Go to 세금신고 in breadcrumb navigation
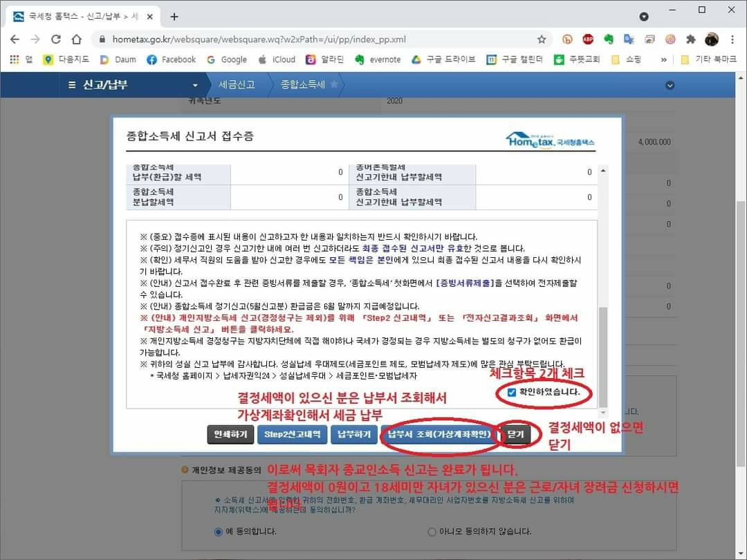This screenshot has width=747, height=560. [237, 84]
